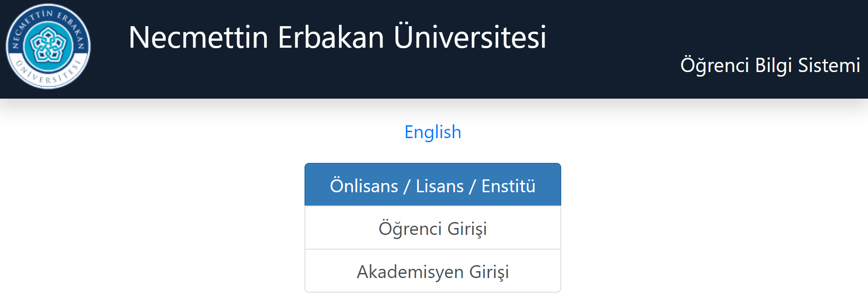This screenshot has height=295, width=868.
Task: Click the Necmettin Erbakan Üniversitesi title
Action: (x=338, y=37)
